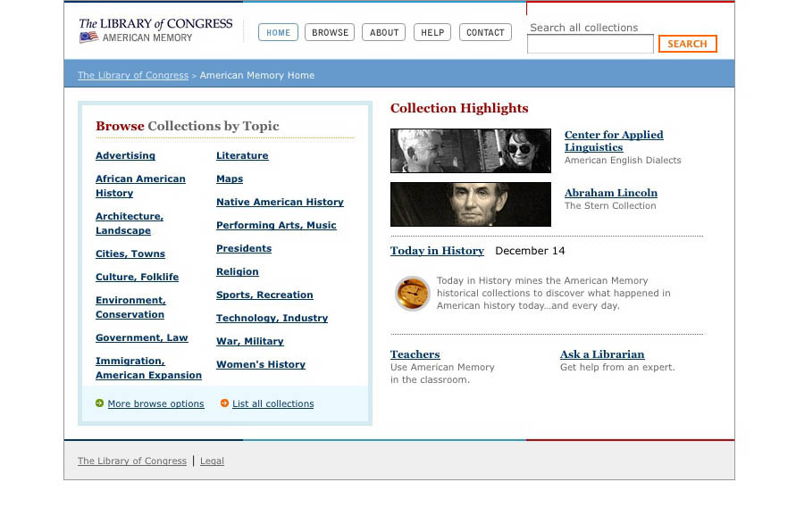796x532 pixels.
Task: Follow the Today in History heading link
Action: (x=437, y=251)
